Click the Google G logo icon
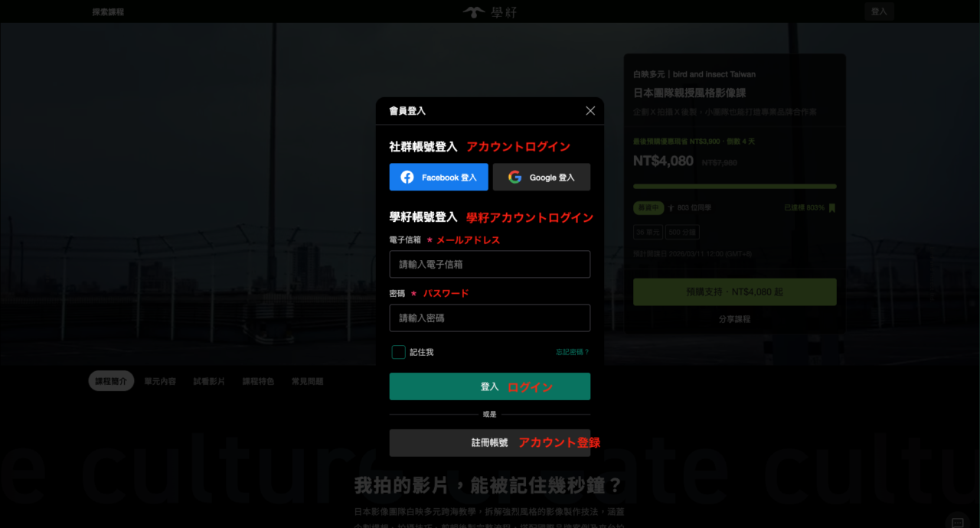Viewport: 980px width, 528px height. pyautogui.click(x=514, y=177)
